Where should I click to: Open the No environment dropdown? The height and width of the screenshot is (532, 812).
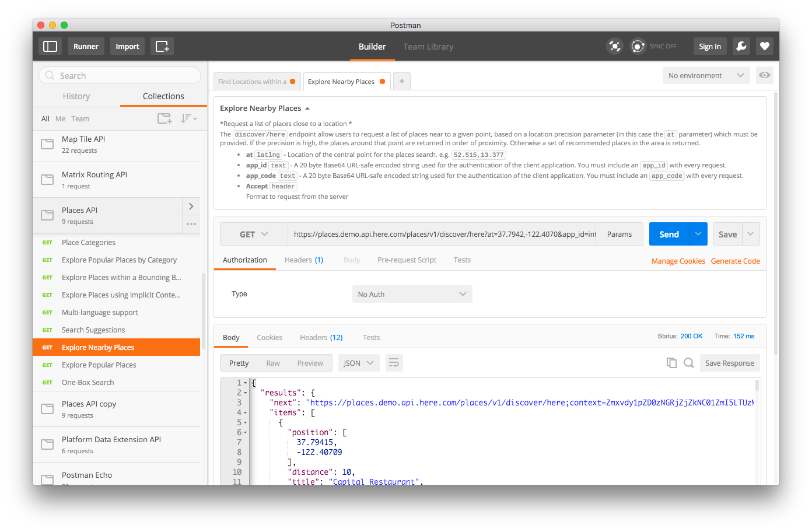(706, 75)
